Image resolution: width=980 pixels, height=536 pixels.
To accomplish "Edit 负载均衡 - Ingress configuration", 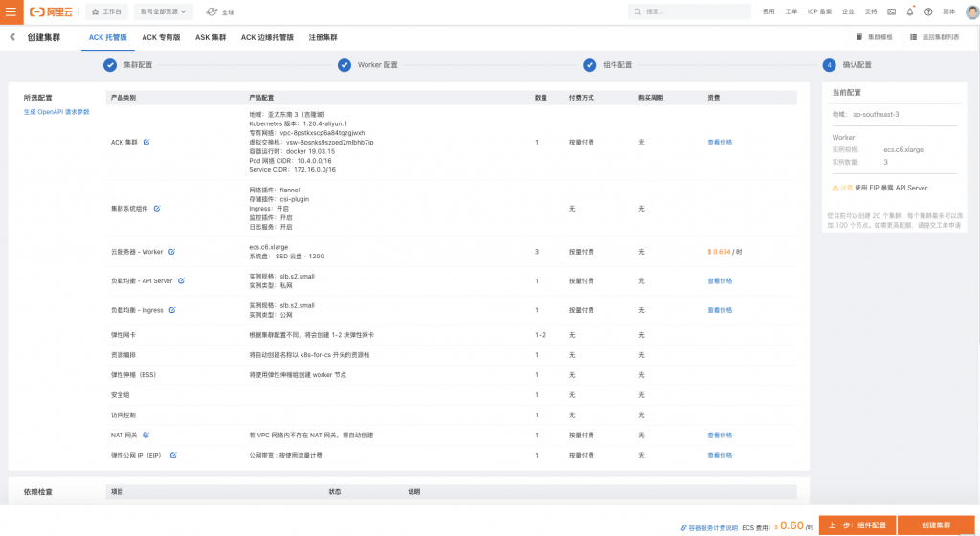I will 172,310.
